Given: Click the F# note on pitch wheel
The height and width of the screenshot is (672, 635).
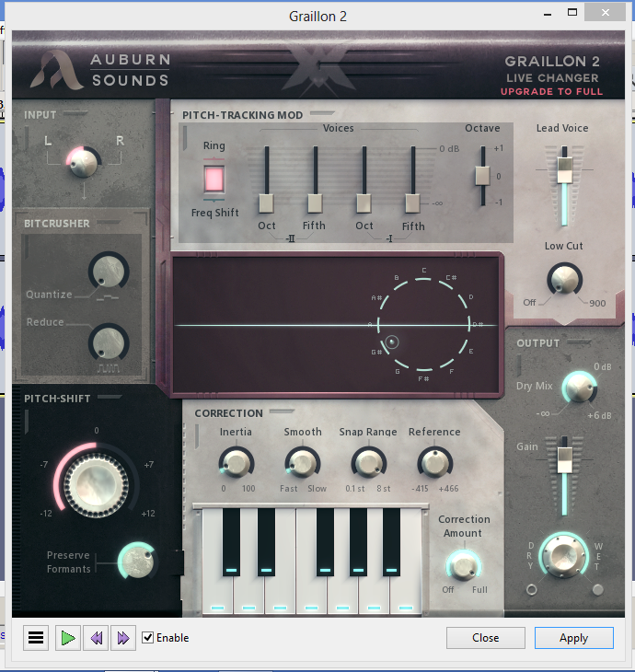Looking at the screenshot, I should [423, 378].
